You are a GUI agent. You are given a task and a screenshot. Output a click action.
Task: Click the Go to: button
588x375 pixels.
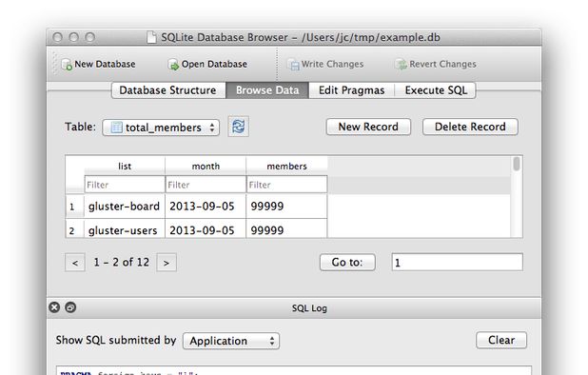347,262
